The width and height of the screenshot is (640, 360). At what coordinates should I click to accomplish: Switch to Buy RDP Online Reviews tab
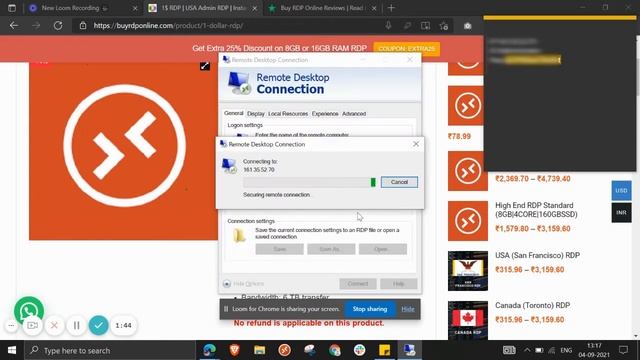pos(322,8)
